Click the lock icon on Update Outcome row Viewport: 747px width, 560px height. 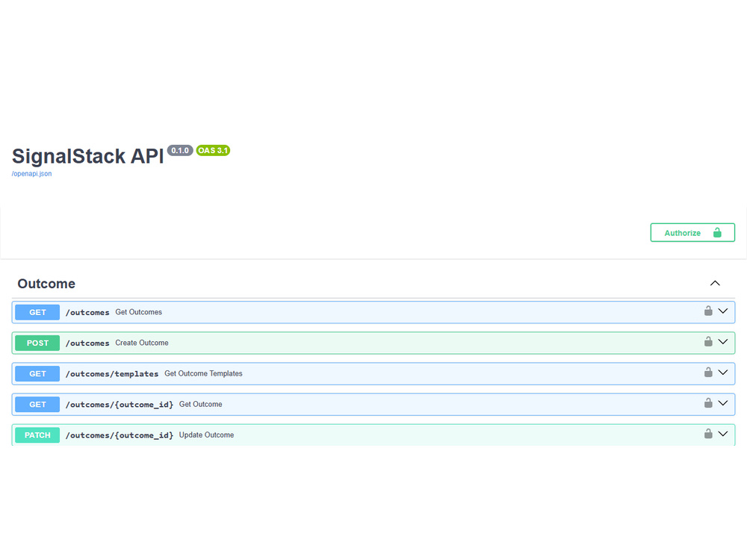[708, 434]
